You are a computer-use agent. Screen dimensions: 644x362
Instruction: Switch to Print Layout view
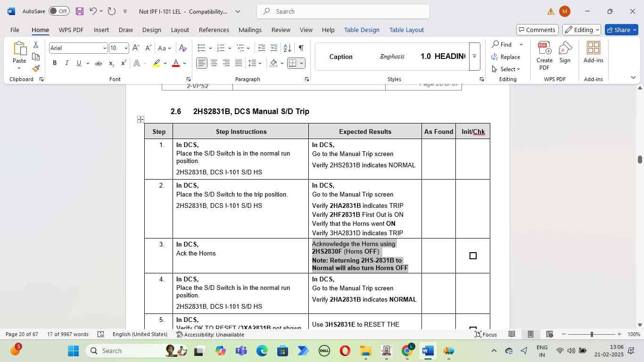530,334
